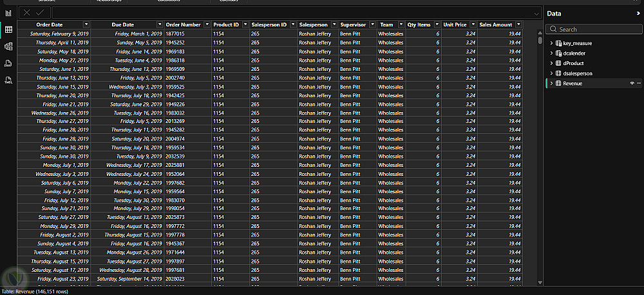Click the dcalender calculated table icon
644x295 pixels.
[558, 53]
